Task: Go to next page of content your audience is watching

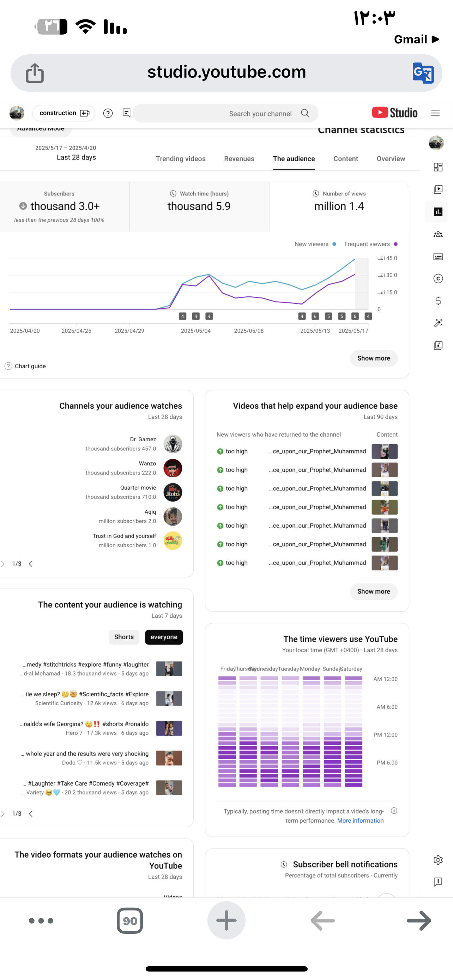Action: point(31,814)
